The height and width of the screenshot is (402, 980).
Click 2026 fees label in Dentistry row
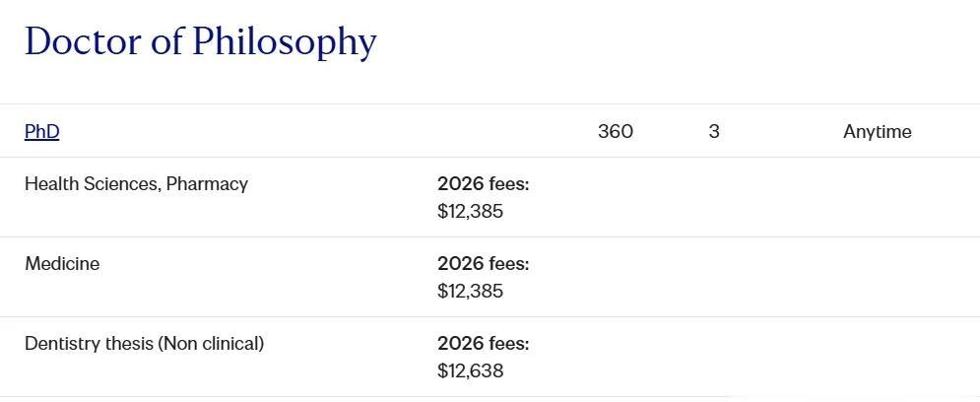[483, 344]
